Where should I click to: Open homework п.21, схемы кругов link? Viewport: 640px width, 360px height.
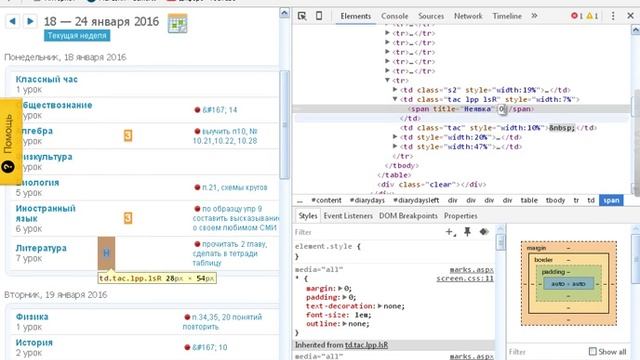(x=235, y=187)
